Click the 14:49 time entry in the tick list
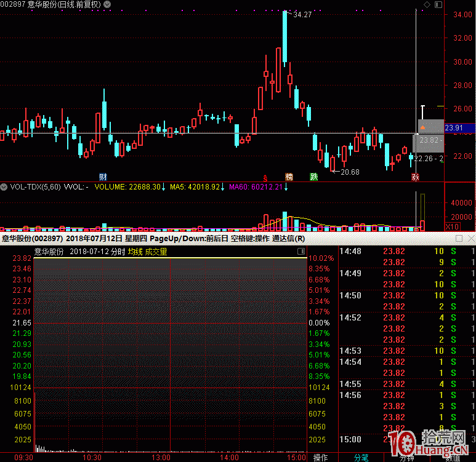The width and height of the screenshot is (476, 462). tap(350, 273)
